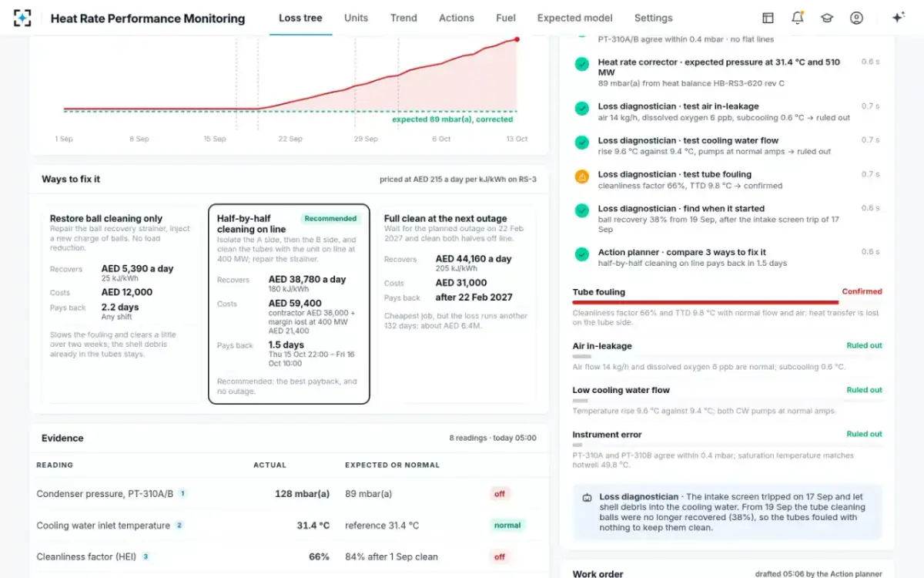Screen dimensions: 924x578
Task: Click the 'AED 5,390 a day' recovery value
Action: [x=138, y=268]
